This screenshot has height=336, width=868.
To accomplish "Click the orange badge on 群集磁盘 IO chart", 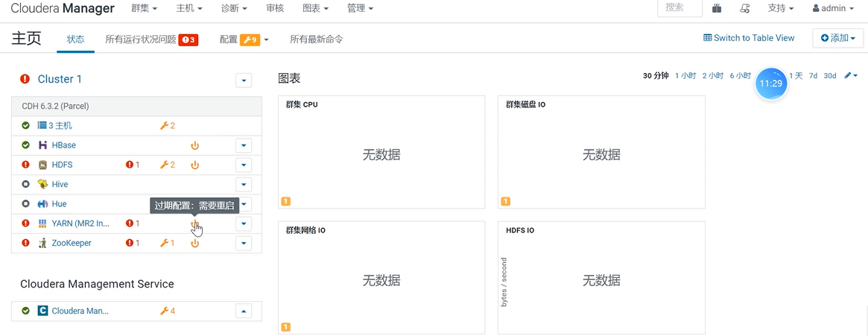I will (x=505, y=201).
